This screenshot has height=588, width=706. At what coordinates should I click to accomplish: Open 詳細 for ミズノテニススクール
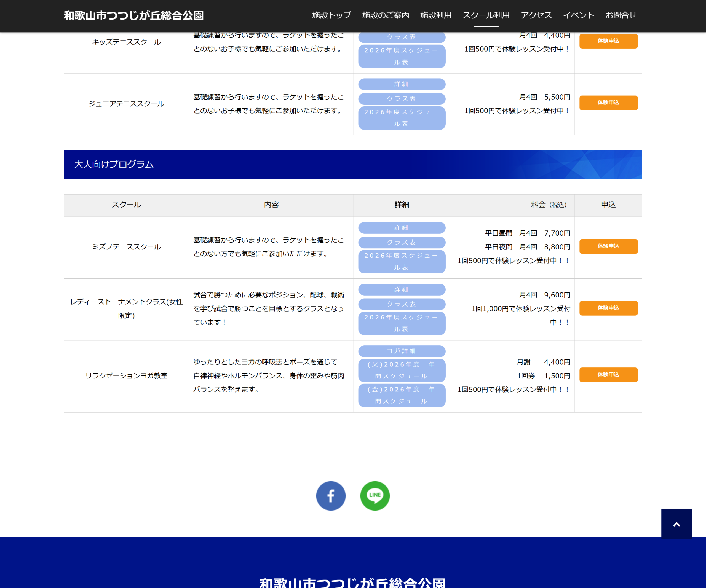[402, 227]
